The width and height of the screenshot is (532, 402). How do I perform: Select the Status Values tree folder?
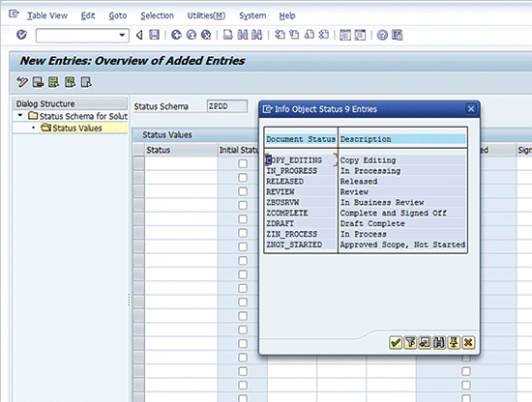[72, 129]
